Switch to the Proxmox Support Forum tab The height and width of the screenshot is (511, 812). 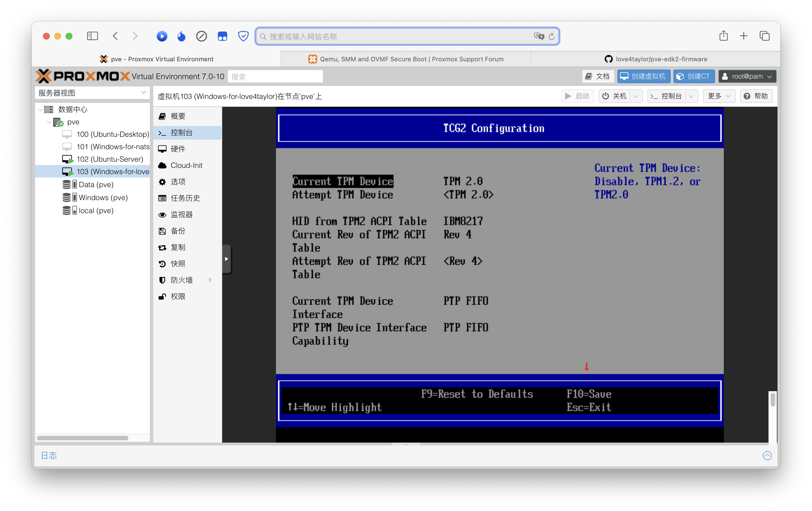[405, 59]
